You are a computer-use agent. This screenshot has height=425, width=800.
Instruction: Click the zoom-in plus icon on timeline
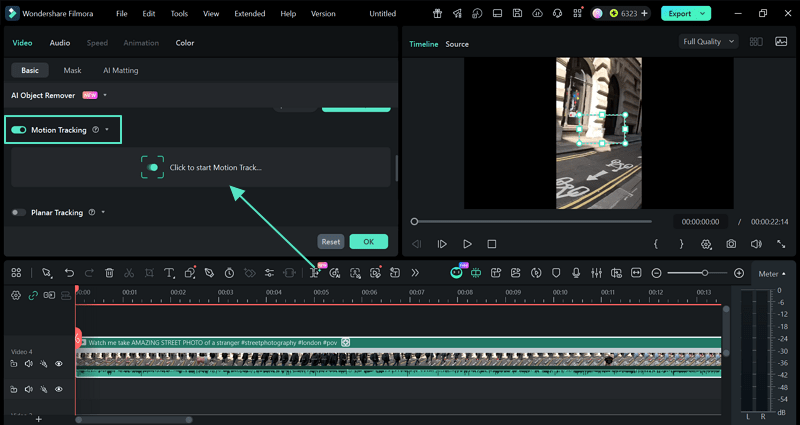(x=739, y=273)
